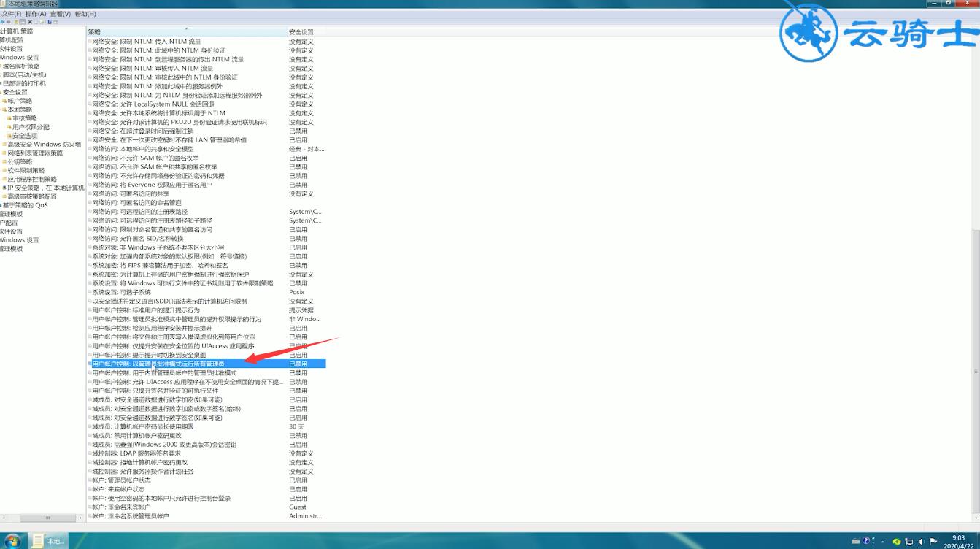Click the black X delete toolbar icon
The width and height of the screenshot is (980, 549).
coord(30,22)
